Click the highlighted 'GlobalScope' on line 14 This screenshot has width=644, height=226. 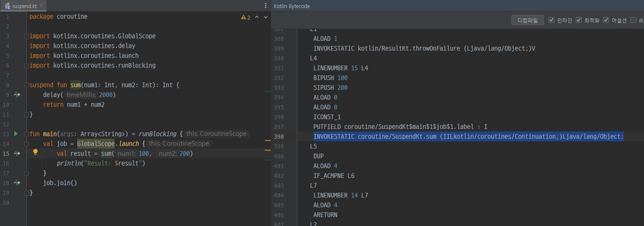tap(96, 144)
